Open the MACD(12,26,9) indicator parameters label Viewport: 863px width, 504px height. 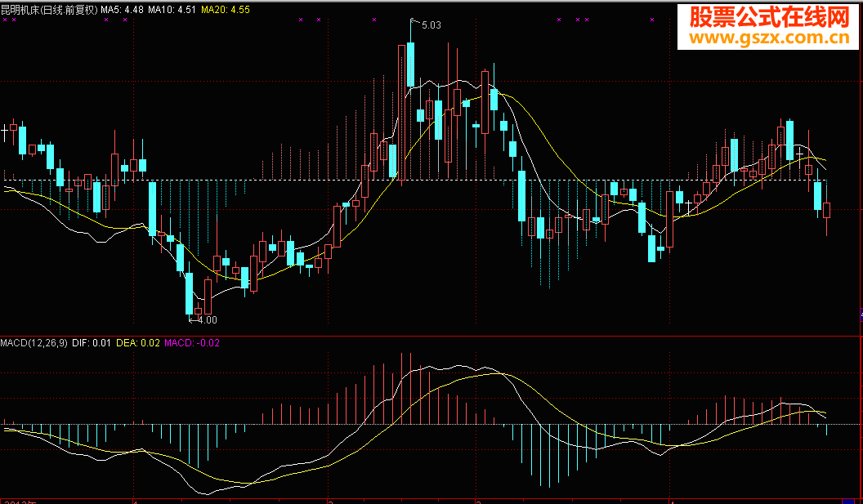point(34,343)
